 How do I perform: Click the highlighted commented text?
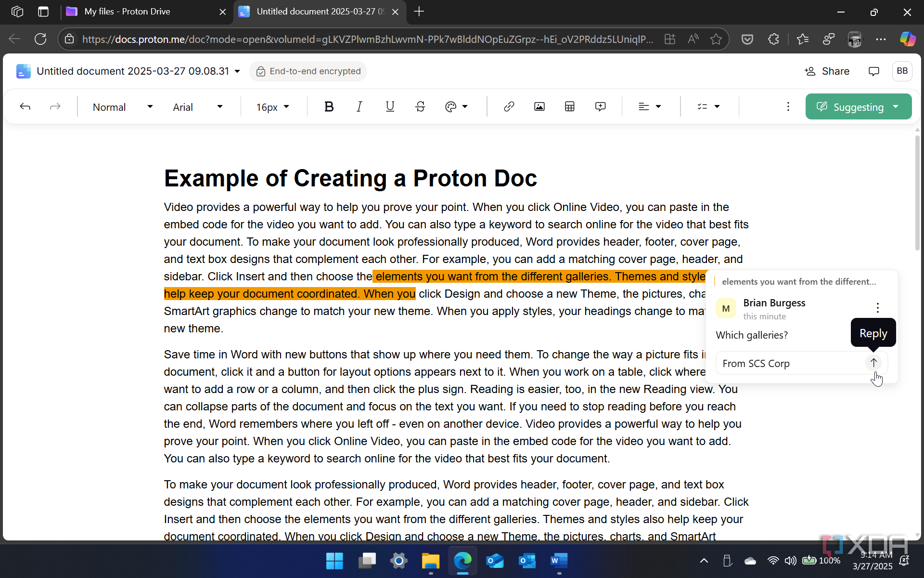(x=434, y=285)
